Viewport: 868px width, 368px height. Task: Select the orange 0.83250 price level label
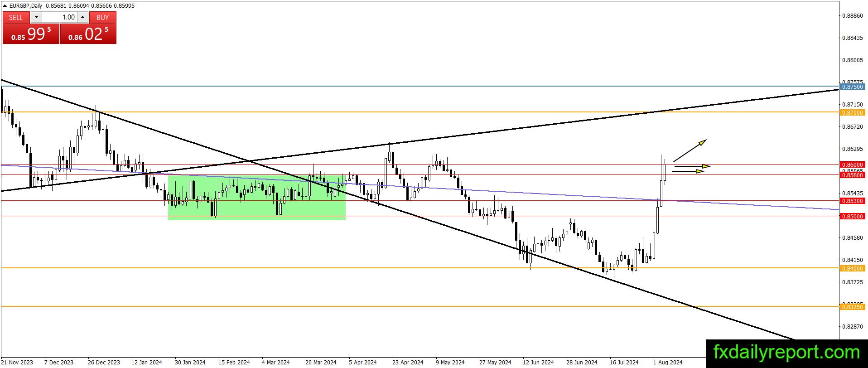pyautogui.click(x=853, y=307)
